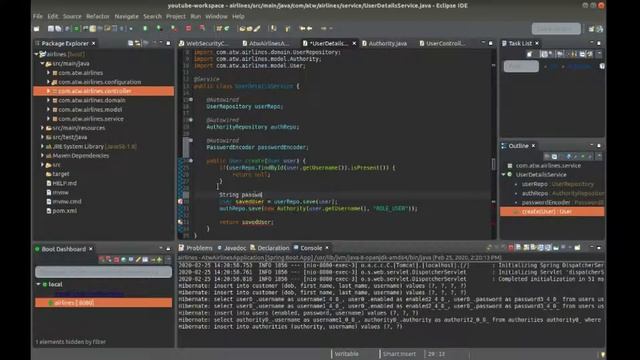Viewport: 640px width, 360px height.
Task: Click the Save All toolbar icon
Action: point(58,29)
